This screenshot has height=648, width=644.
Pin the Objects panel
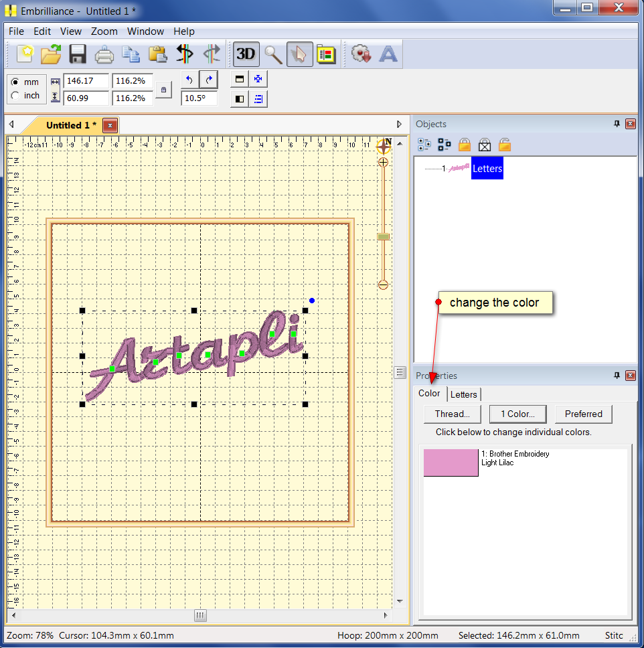617,124
